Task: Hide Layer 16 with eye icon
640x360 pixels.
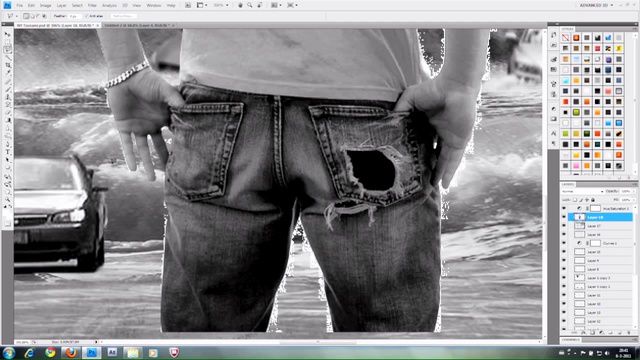Action: 564,235
